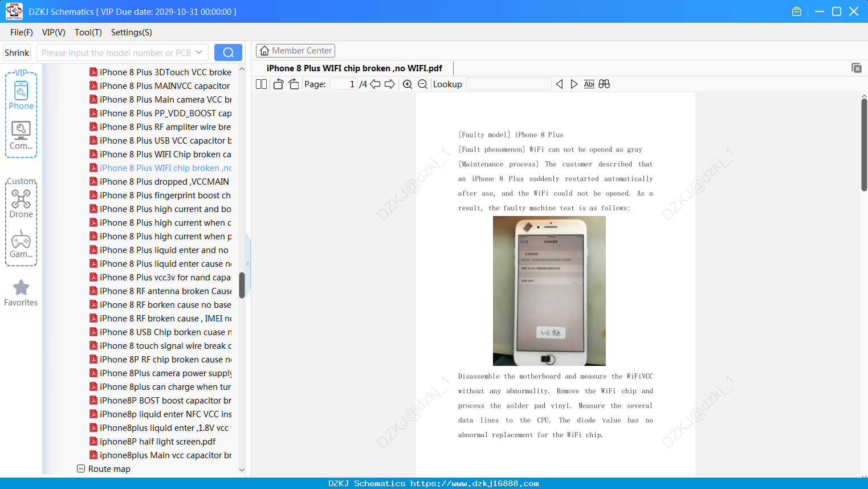Open iPhone 8 Plus RF ampliter wire file
Image resolution: width=868 pixels, height=489 pixels.
tap(161, 127)
